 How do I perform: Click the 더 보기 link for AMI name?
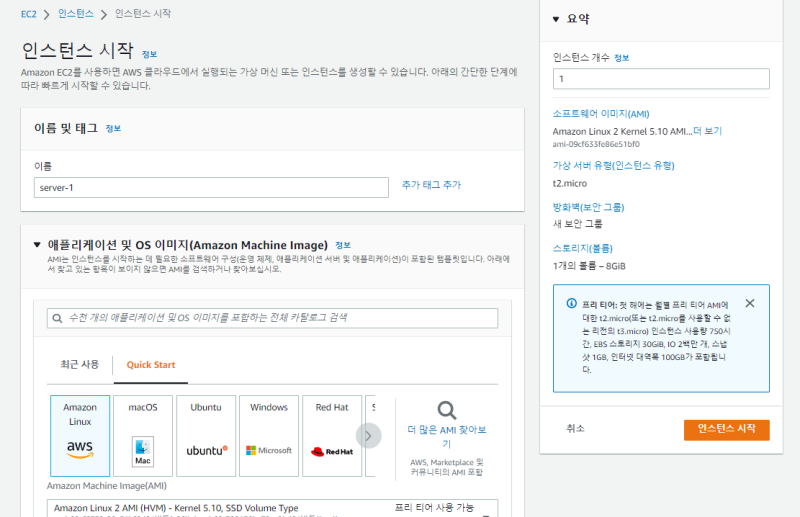tap(708, 131)
